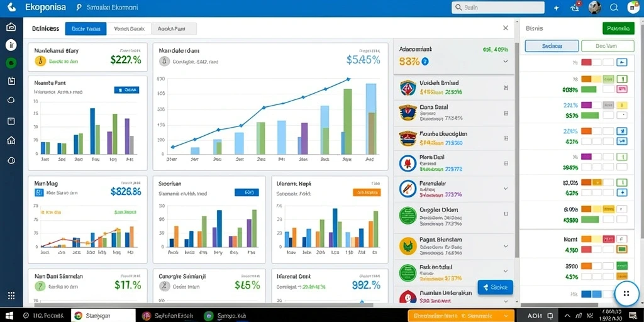
Task: Toggle the blue box in first Bisnis row
Action: tap(622, 62)
